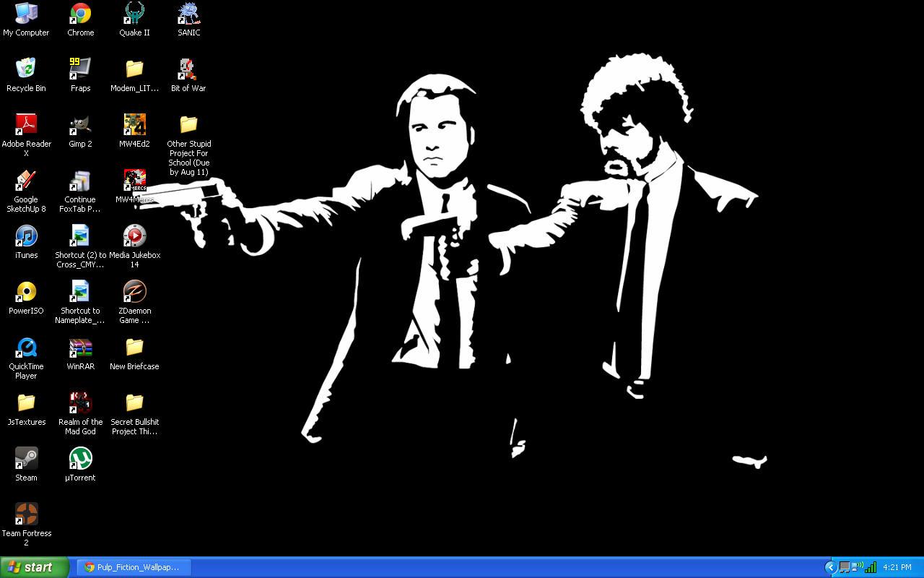924x578 pixels.
Task: Open the gray monitor tray icon
Action: tap(844, 568)
